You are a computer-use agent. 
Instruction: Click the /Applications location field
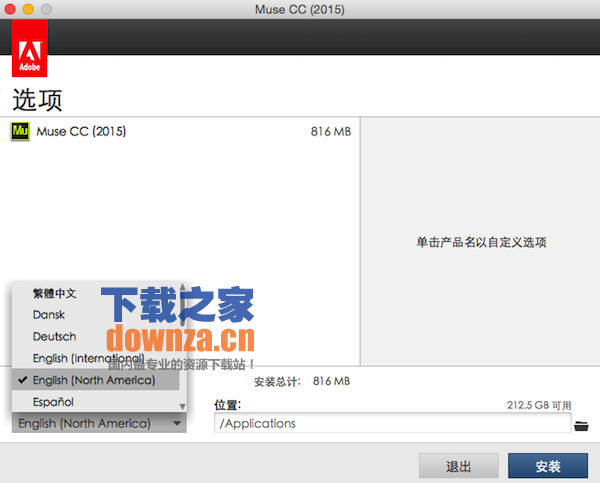click(393, 423)
